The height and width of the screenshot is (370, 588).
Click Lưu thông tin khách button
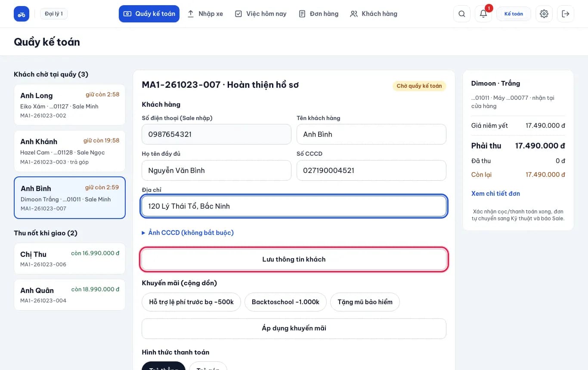click(x=294, y=259)
